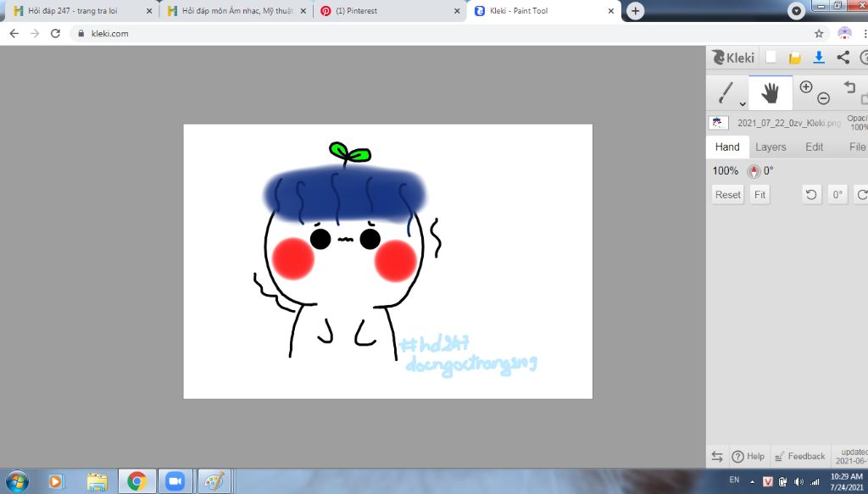Expand the brush tool dropdown arrow

(743, 104)
